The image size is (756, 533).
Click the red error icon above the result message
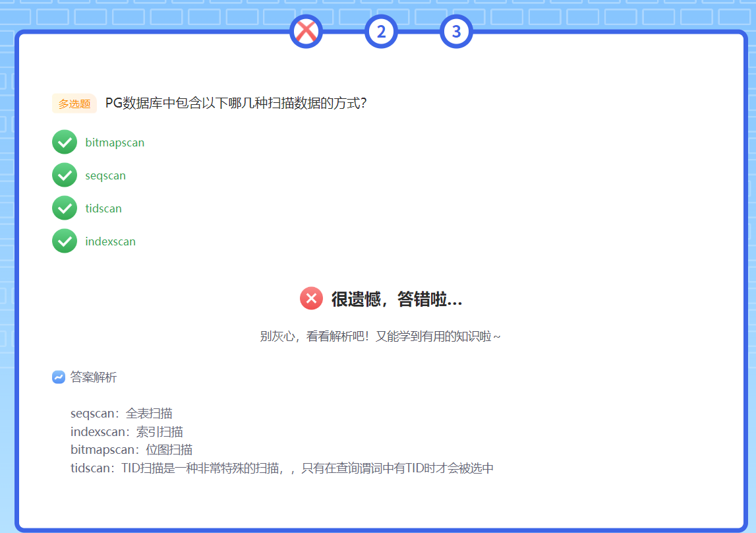[311, 299]
